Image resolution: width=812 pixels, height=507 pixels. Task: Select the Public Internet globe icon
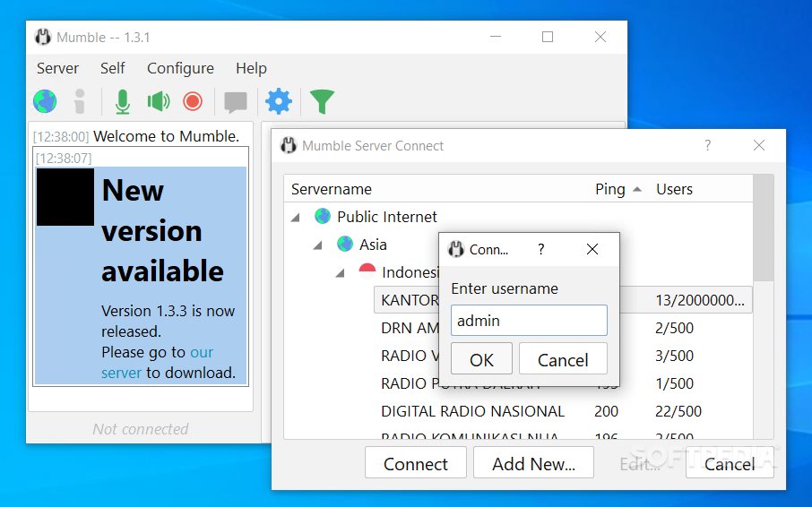pyautogui.click(x=323, y=216)
